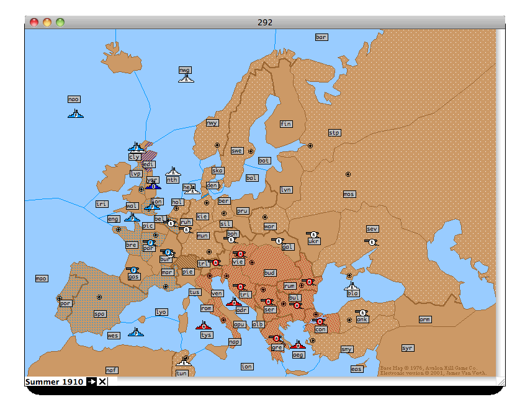Click the blue French army at gas
The height and width of the screenshot is (420, 530).
[133, 270]
